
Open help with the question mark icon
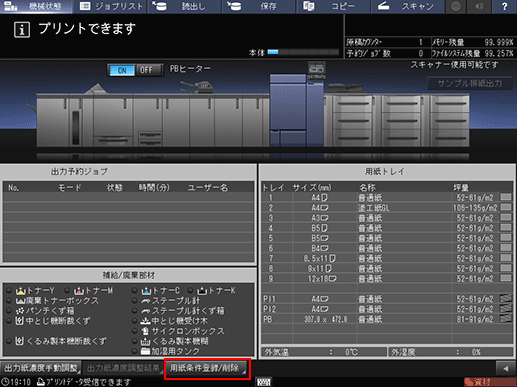505,6
